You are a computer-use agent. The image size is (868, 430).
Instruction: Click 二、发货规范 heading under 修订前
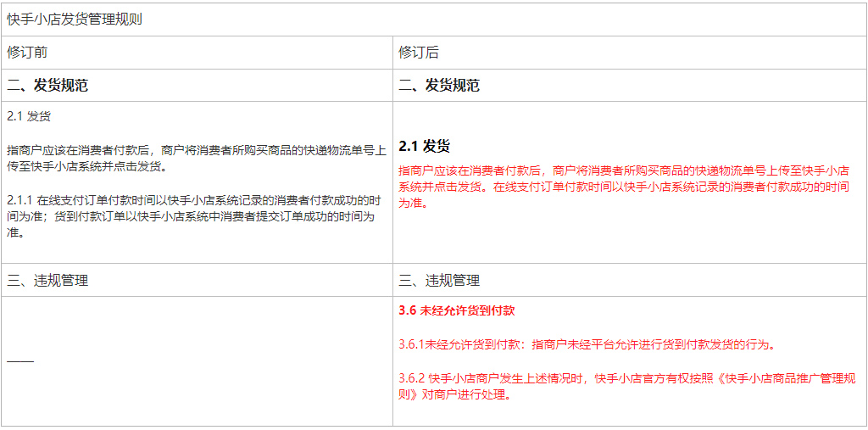coord(47,86)
